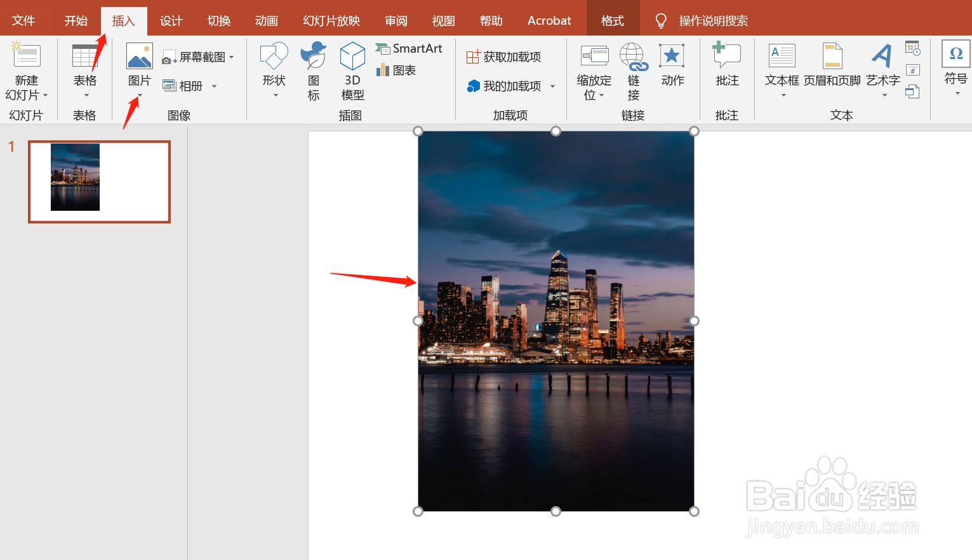Click the left-middle resize handle of picture
Image resolution: width=972 pixels, height=560 pixels.
418,321
